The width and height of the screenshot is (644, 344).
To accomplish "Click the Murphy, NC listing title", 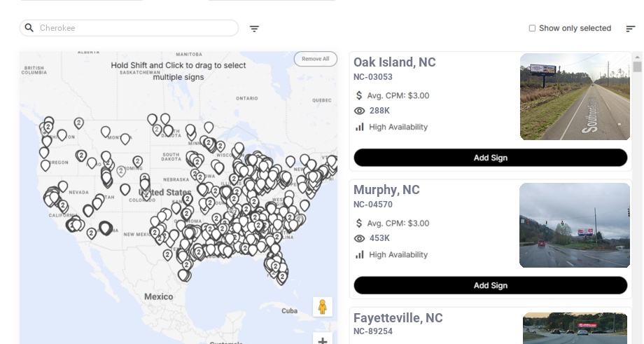I will point(386,190).
